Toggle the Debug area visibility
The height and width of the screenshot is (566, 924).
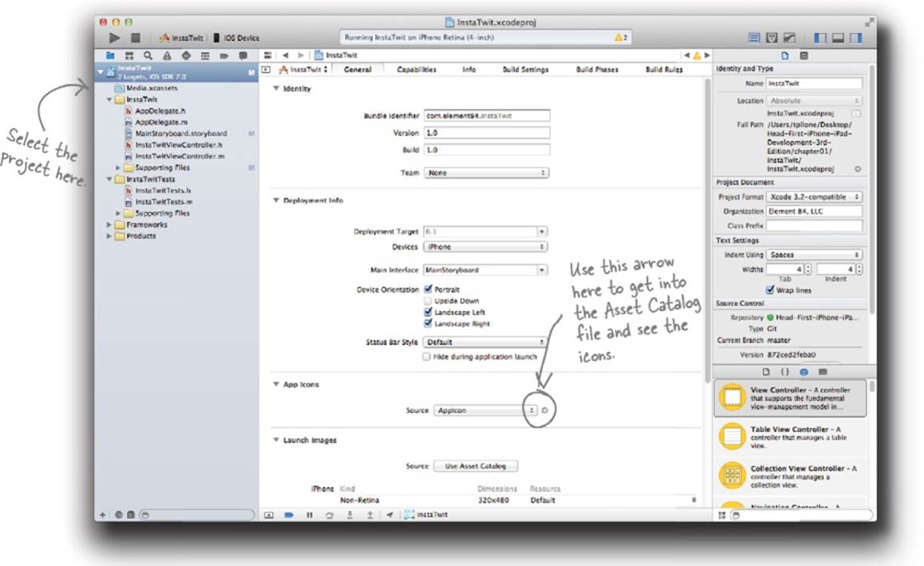pos(838,38)
